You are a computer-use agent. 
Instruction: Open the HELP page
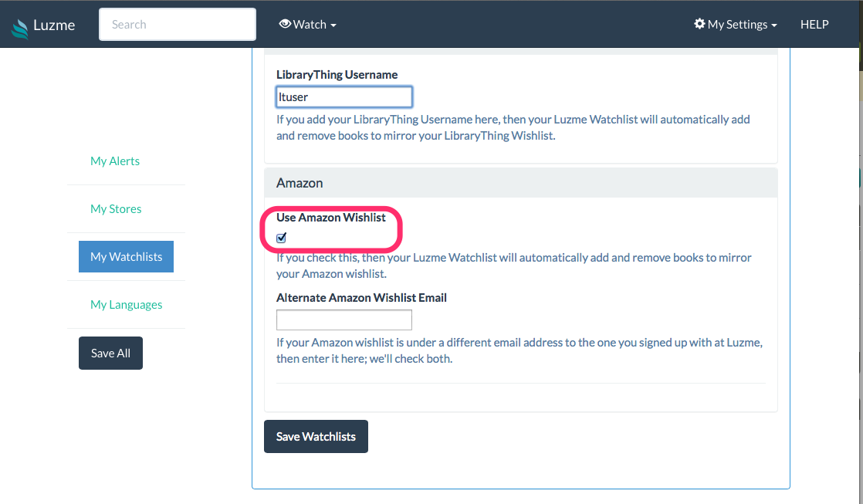pos(814,24)
